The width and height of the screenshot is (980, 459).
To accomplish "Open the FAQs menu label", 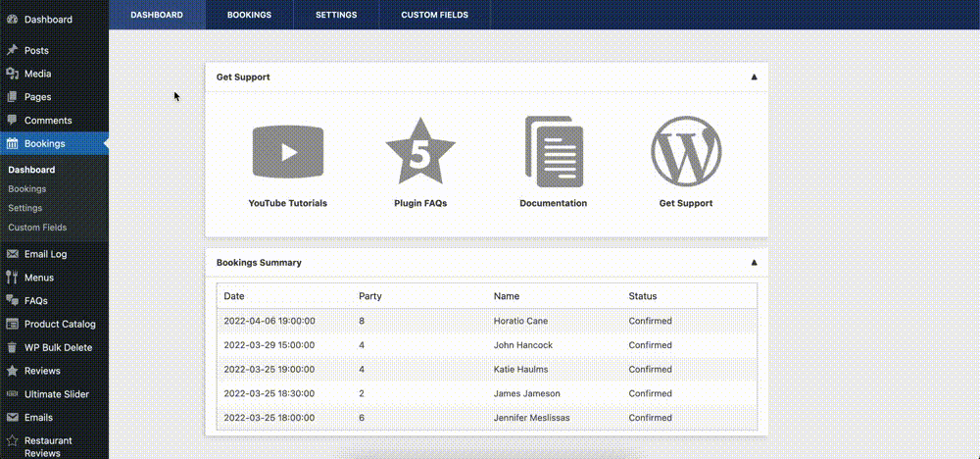I will 35,301.
